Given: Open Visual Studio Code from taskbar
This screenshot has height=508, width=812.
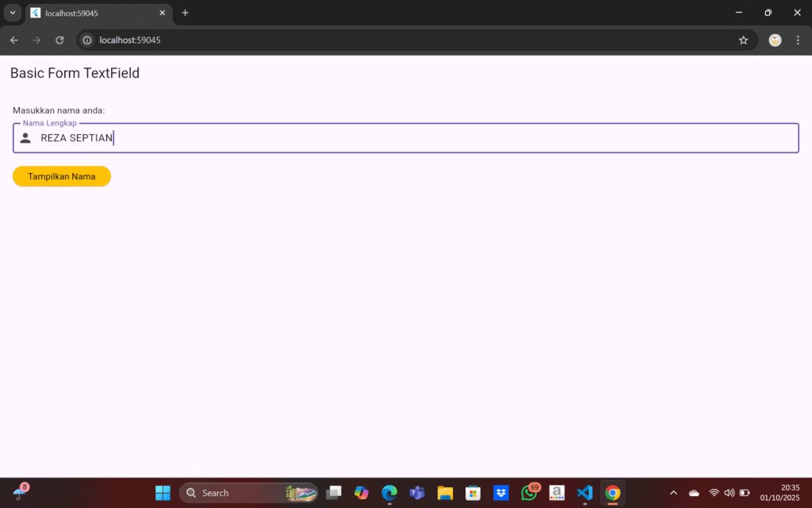Looking at the screenshot, I should pyautogui.click(x=584, y=493).
